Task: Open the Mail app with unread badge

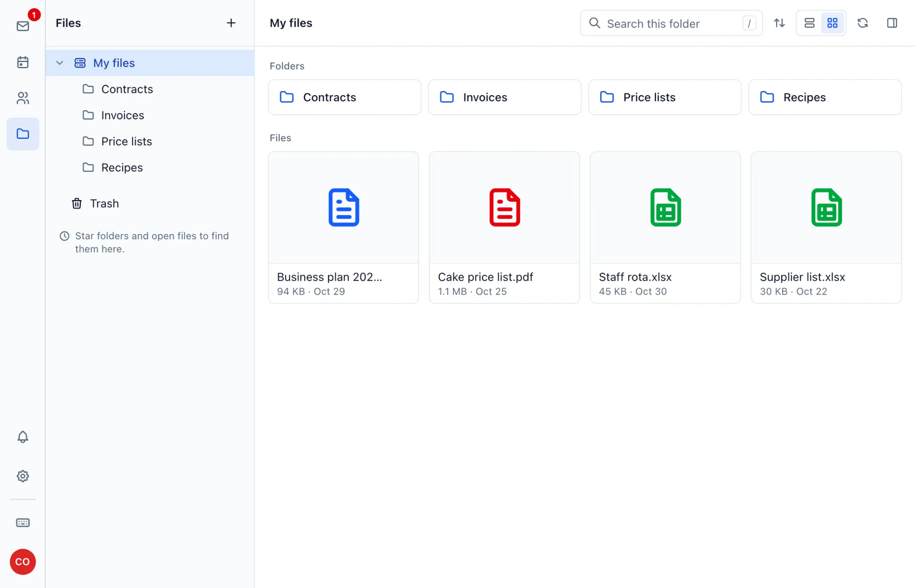Action: click(x=23, y=26)
